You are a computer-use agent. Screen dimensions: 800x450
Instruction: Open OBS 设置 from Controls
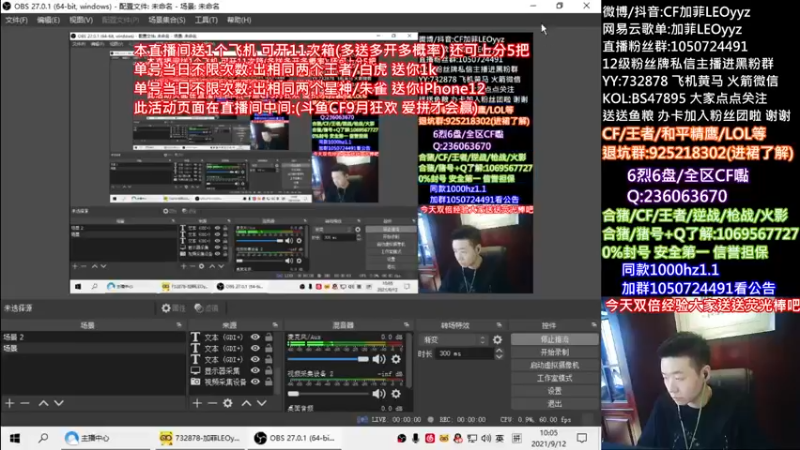pyautogui.click(x=555, y=391)
